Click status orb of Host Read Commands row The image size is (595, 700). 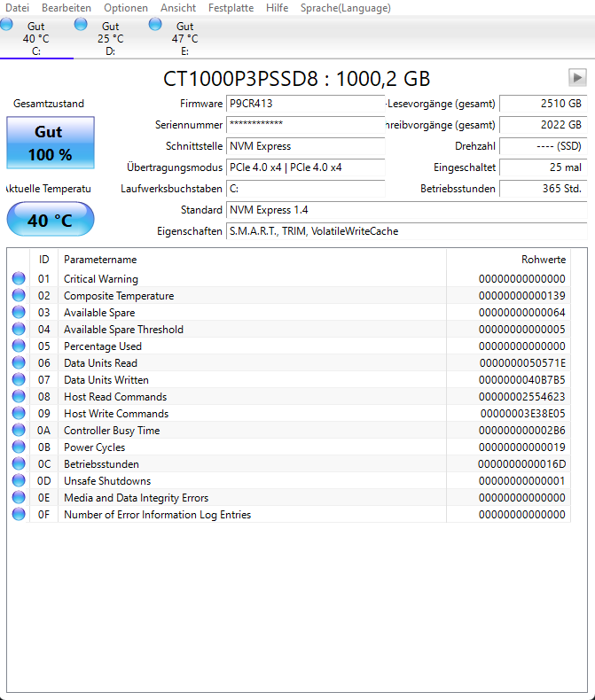(19, 396)
